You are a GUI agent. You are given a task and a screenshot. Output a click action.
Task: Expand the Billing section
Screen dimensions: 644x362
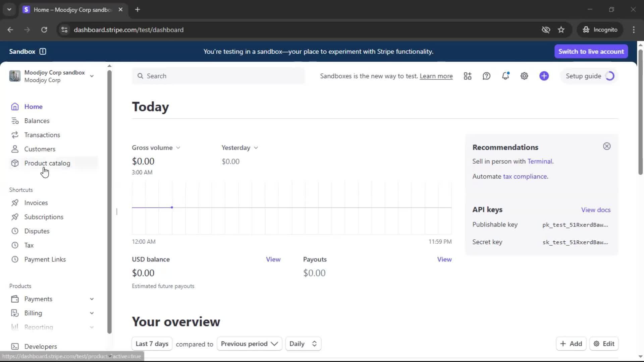(92, 313)
